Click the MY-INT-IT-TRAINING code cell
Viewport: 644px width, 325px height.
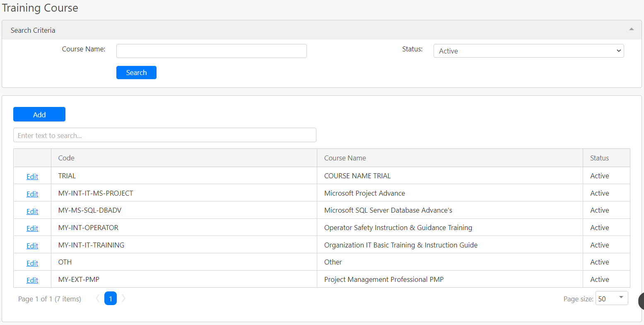click(184, 245)
